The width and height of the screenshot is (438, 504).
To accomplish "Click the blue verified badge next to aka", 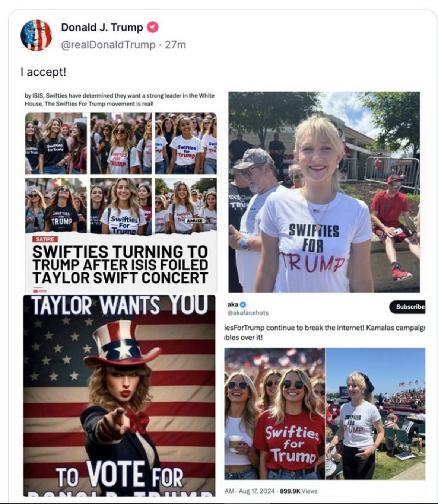I will (244, 304).
